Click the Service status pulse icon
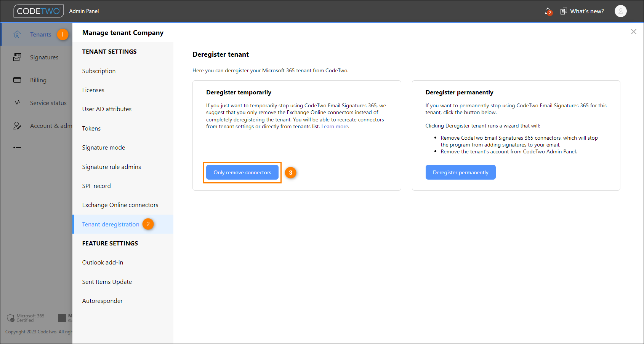 (17, 103)
